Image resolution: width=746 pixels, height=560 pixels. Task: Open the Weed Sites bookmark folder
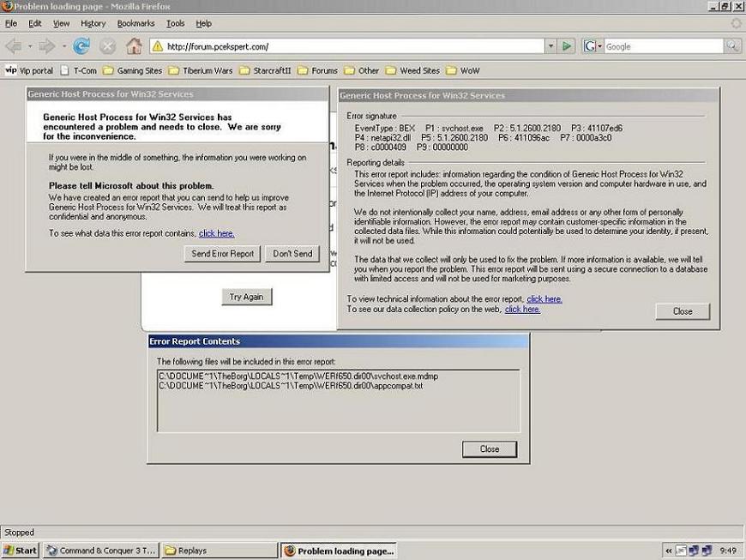413,70
